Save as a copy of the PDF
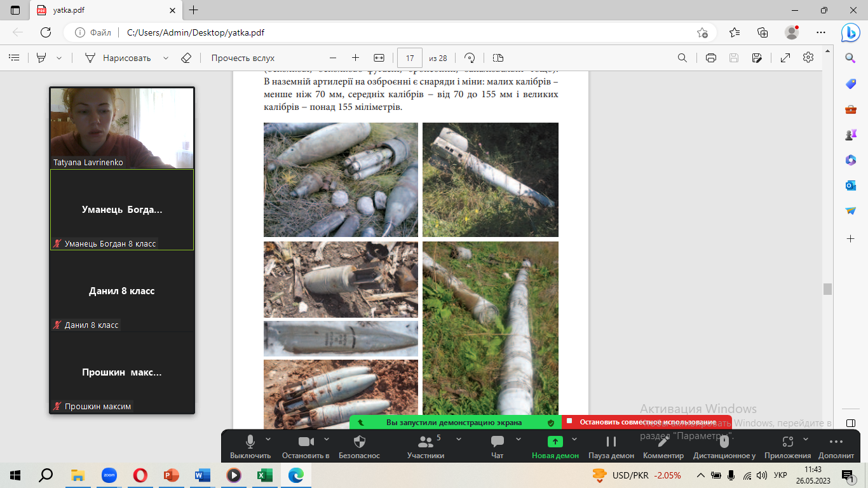This screenshot has height=488, width=868. coord(757,58)
